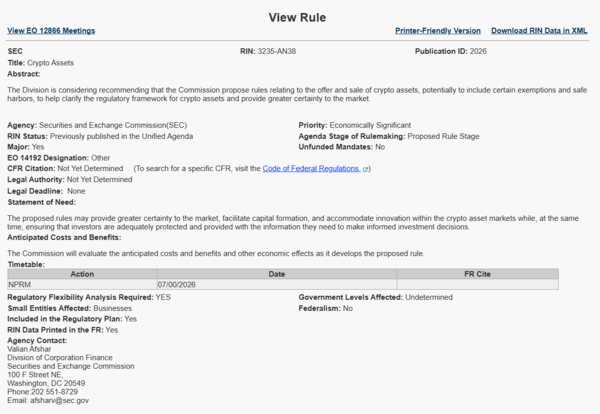
Task: Click CFR Citation value Not Yet Determined
Action: coord(90,169)
